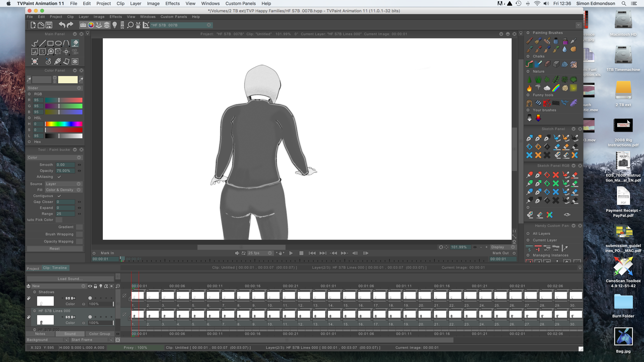Image resolution: width=644 pixels, height=362 pixels.
Task: Select the cut brush selection tool
Action: coord(35,52)
